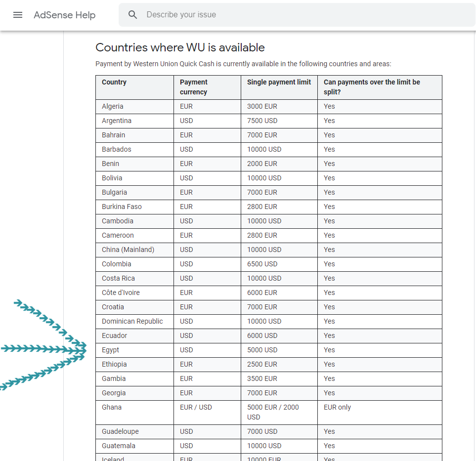Click Guadeloupe's 7000 USD limit

[x=279, y=431]
